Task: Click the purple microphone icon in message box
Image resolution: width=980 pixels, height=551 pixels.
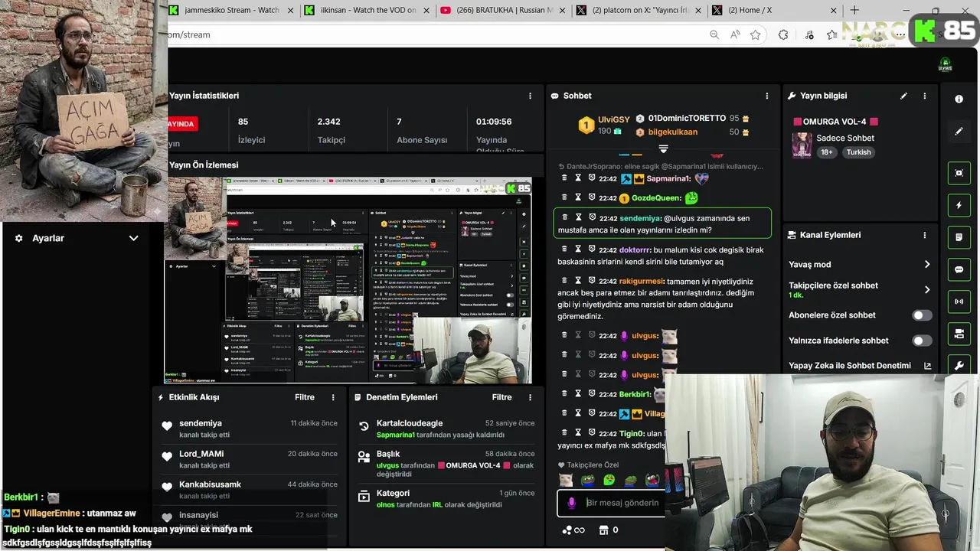Action: coord(571,503)
